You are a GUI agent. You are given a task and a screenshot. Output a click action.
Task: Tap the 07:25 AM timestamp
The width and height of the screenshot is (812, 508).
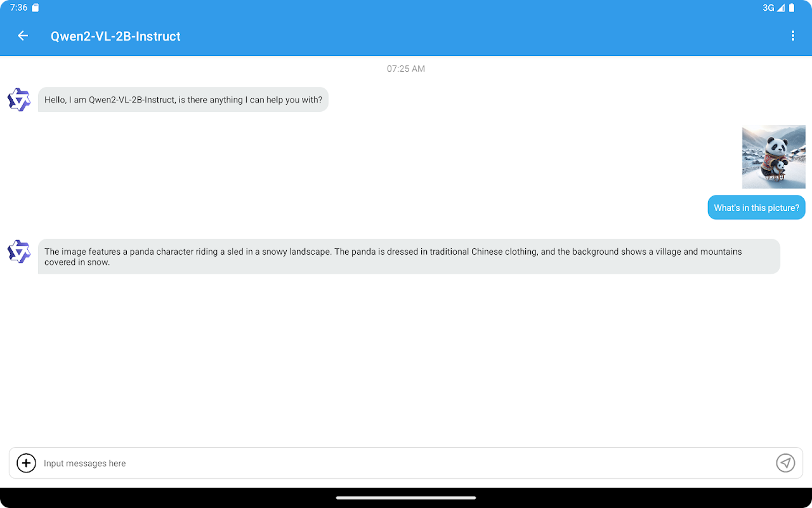tap(406, 69)
